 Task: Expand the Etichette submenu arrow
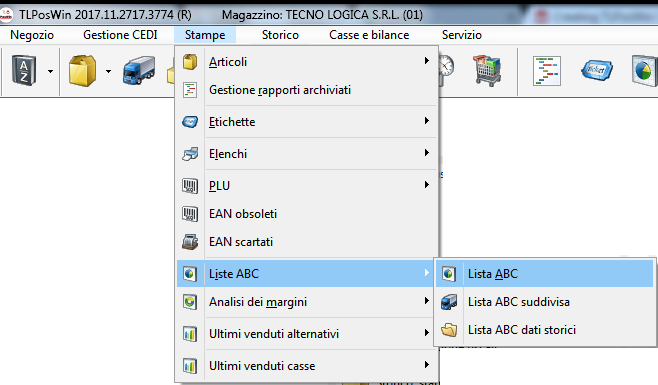(427, 121)
